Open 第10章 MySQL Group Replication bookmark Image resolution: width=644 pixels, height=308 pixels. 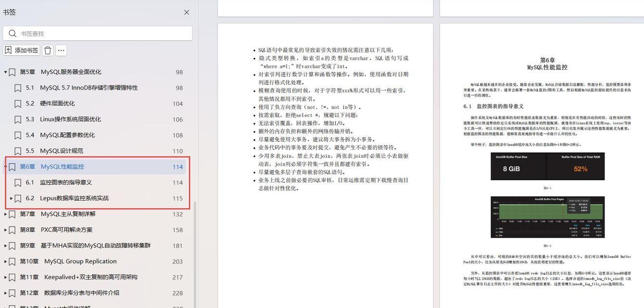click(68, 262)
